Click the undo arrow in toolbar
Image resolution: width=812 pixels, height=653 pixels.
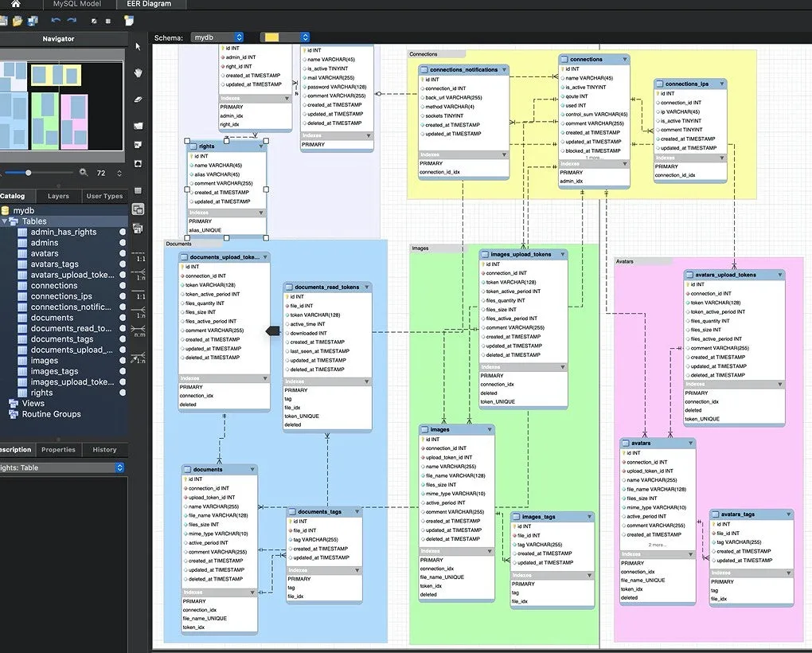click(x=56, y=20)
